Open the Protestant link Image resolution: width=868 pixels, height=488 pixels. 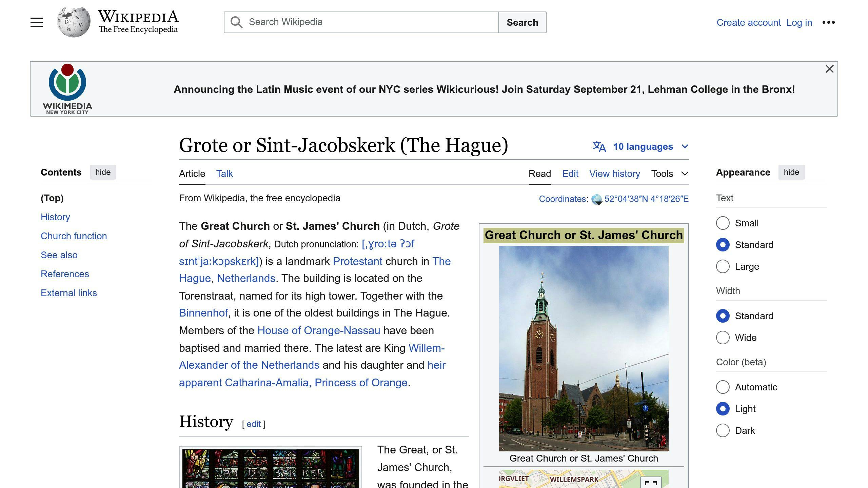(357, 261)
